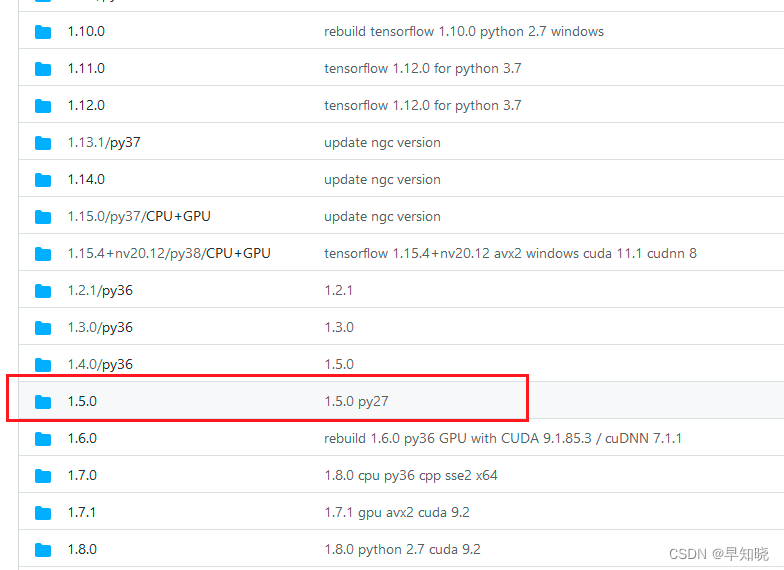Click the folder icon of highlighted 1.5.0

coord(43,402)
